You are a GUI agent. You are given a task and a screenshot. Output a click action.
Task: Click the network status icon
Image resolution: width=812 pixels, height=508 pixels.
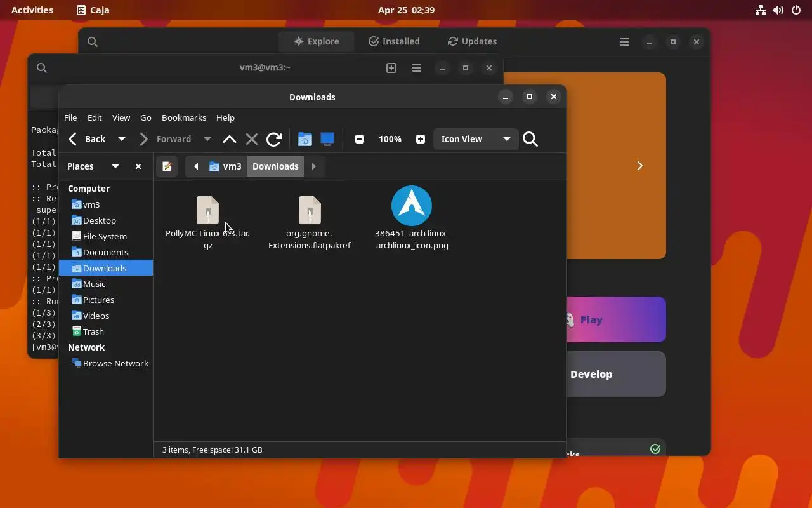[x=761, y=10]
